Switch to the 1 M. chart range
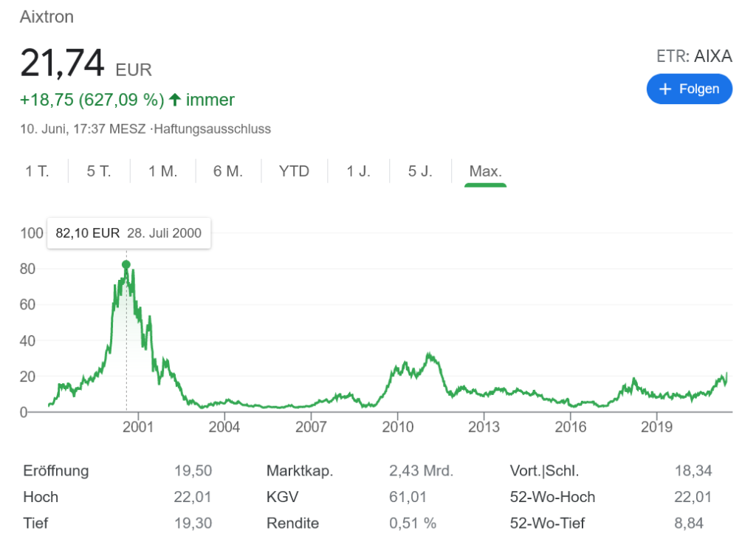 (162, 171)
